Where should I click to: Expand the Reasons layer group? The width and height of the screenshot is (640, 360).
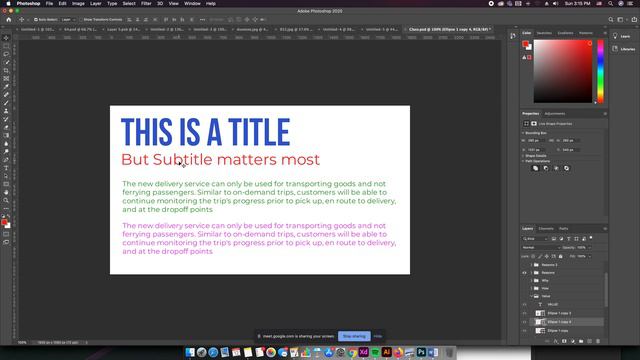(x=531, y=273)
